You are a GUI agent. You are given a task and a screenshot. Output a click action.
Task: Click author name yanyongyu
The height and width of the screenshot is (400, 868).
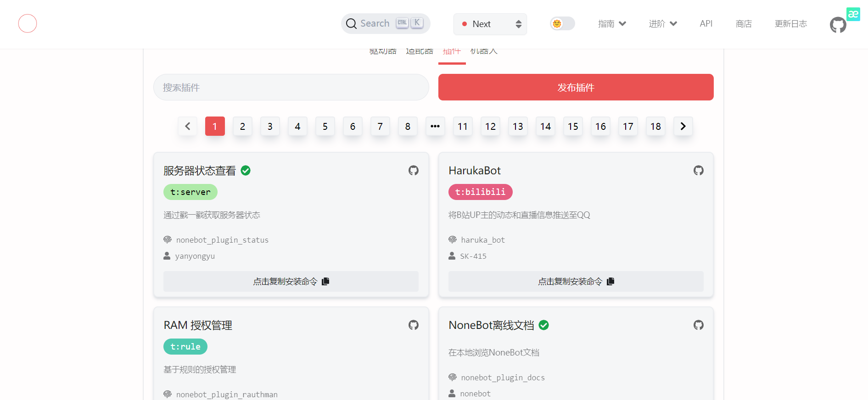pos(195,256)
